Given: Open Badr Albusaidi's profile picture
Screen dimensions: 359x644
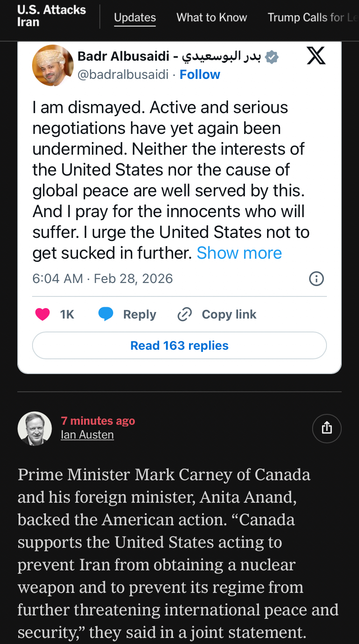Looking at the screenshot, I should tap(53, 65).
